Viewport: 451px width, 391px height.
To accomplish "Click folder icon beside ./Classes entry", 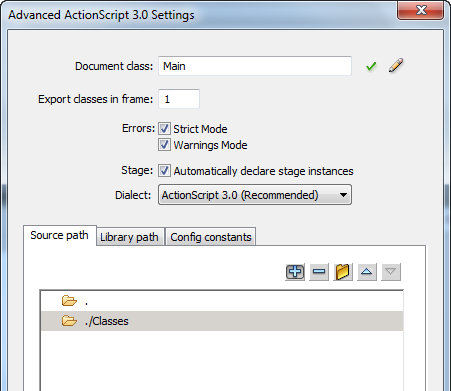I will (69, 321).
